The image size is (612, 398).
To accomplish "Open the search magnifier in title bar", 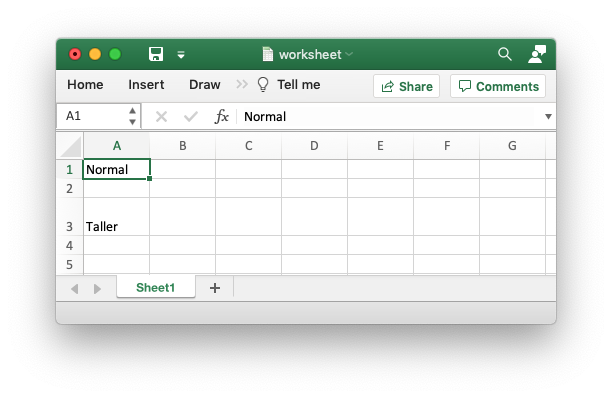I will (x=505, y=54).
